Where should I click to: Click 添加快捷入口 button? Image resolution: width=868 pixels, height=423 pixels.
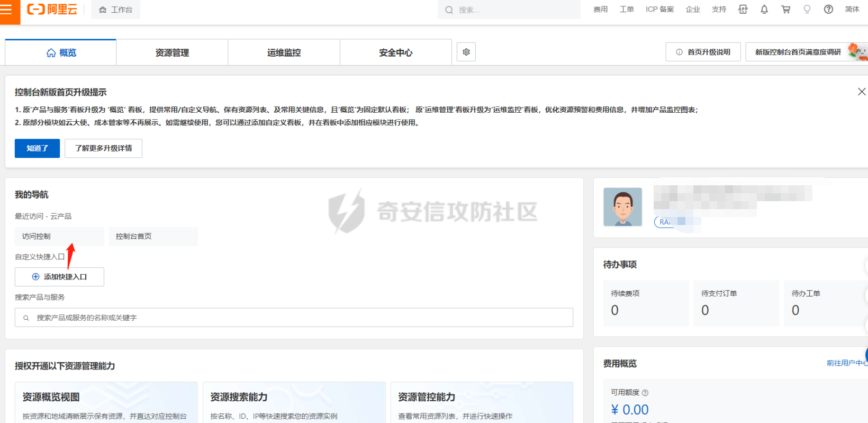(x=59, y=277)
